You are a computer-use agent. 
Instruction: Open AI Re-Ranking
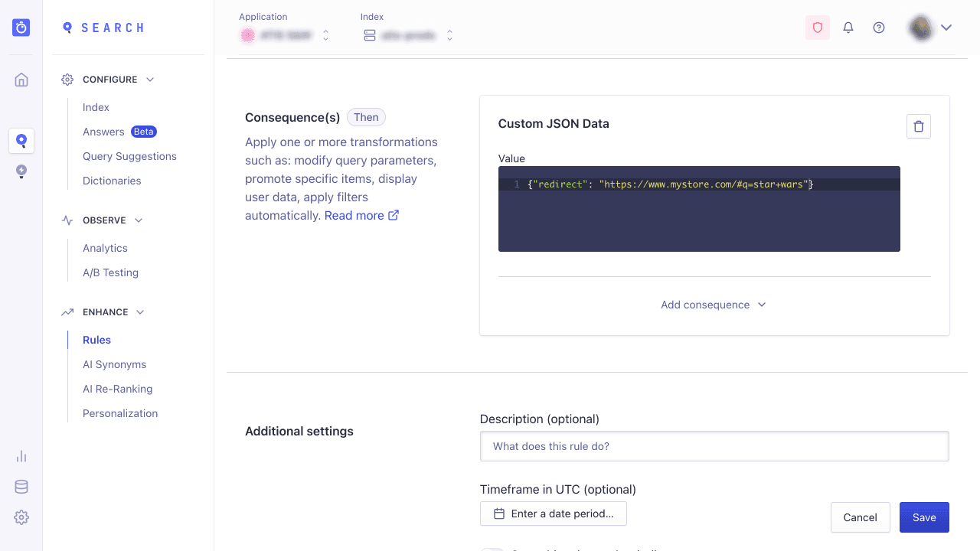(117, 389)
